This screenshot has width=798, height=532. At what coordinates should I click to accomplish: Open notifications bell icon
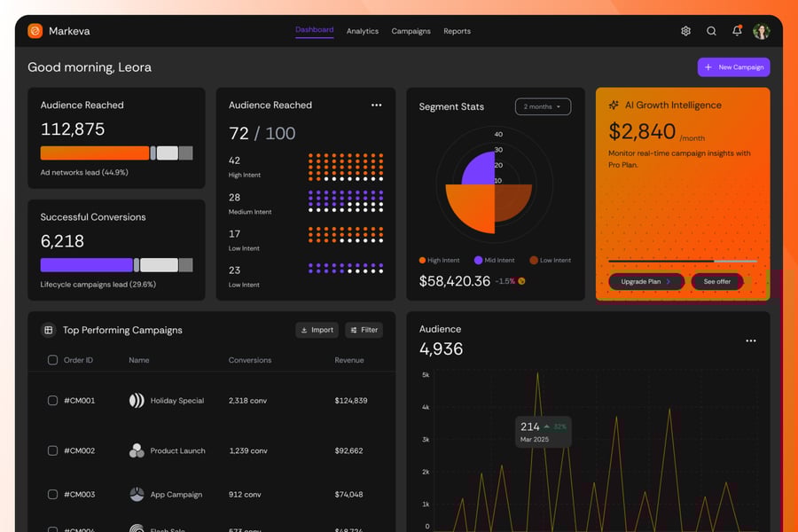737,31
